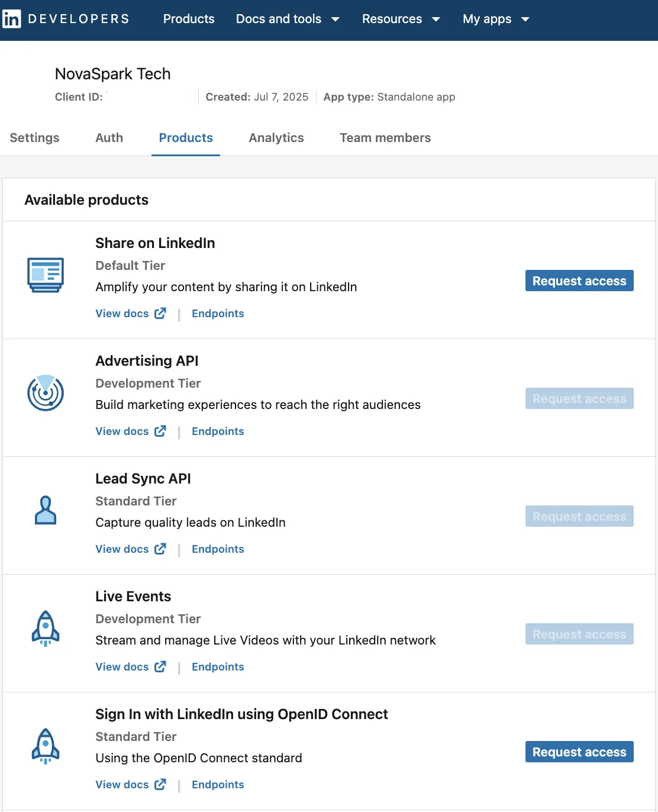Click the Lead Sync API person icon
This screenshot has height=812, width=658.
[46, 510]
